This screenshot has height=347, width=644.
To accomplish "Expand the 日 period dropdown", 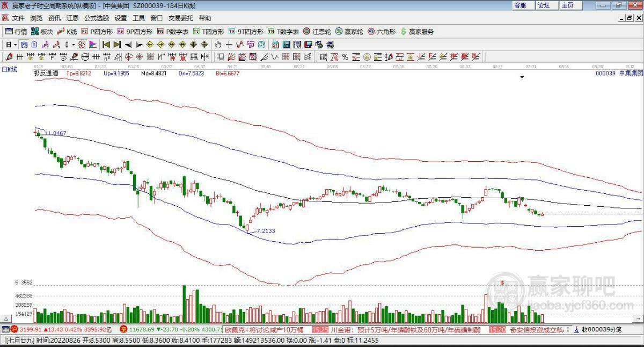I will click(x=15, y=44).
